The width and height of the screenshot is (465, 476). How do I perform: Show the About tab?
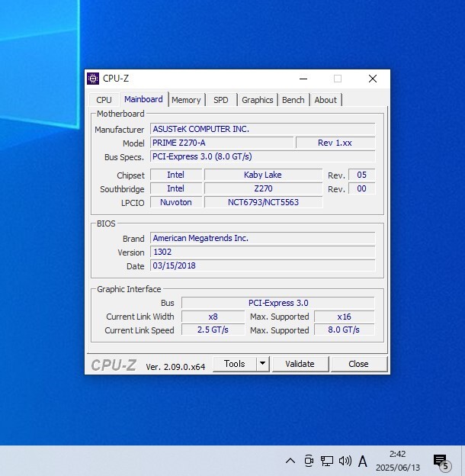[x=325, y=100]
